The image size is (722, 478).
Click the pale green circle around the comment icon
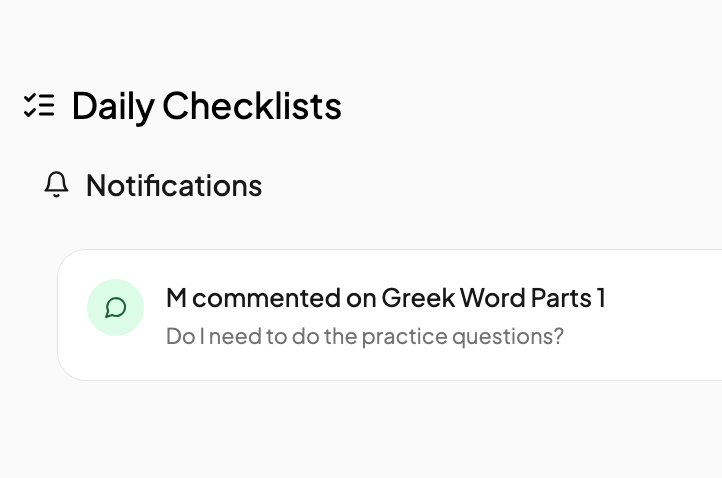101,293
